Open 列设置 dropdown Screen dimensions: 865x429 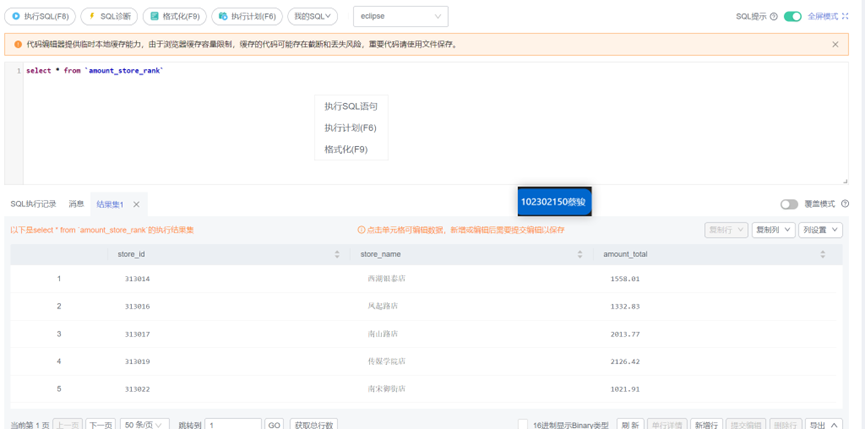click(820, 230)
